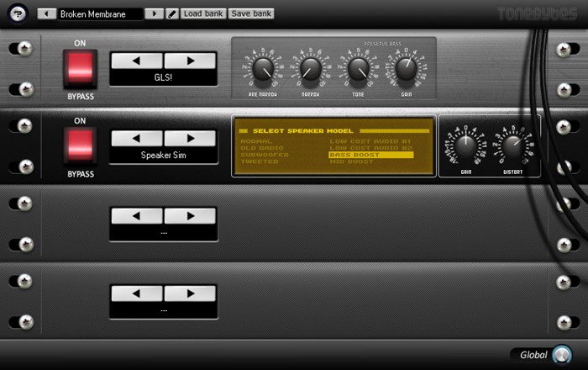
Task: Toggle bypass switch on the GLS! module
Action: pyautogui.click(x=81, y=70)
